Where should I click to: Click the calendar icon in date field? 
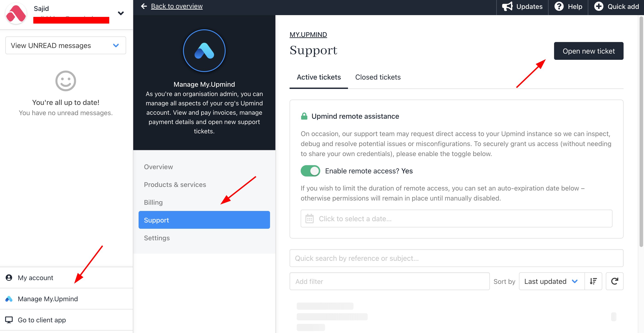pos(309,219)
